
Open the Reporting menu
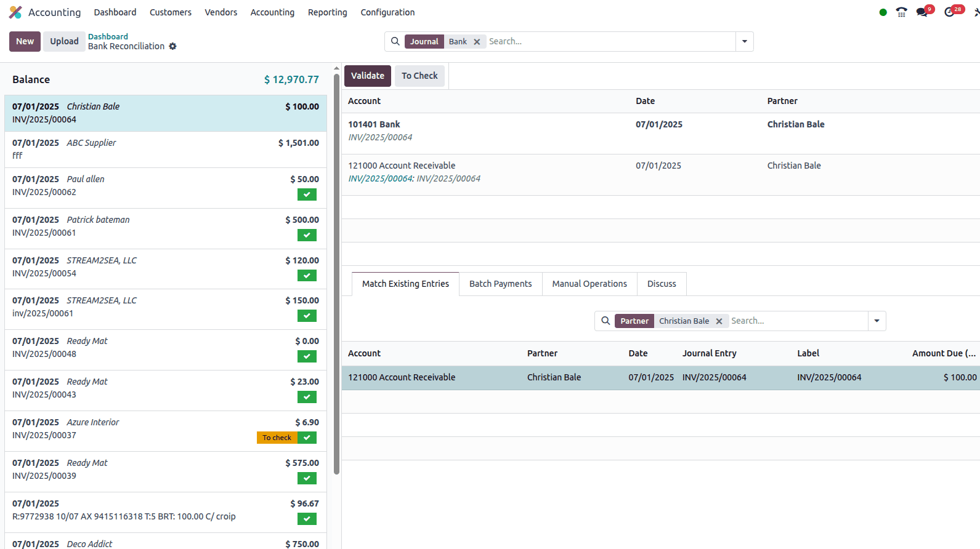pos(327,12)
